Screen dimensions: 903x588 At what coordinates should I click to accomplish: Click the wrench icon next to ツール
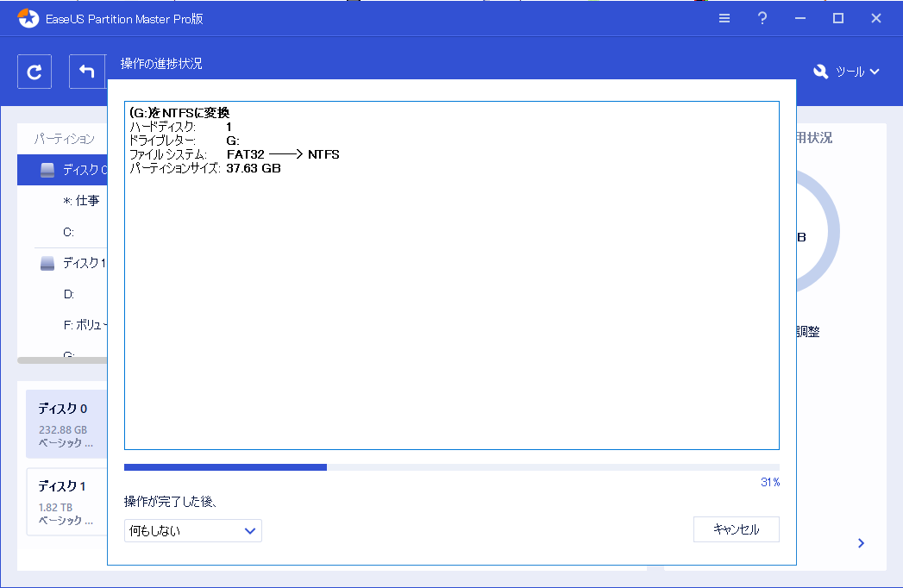coord(820,72)
